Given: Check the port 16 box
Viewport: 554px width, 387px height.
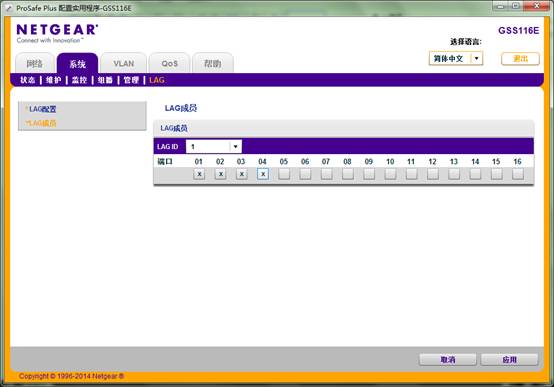Looking at the screenshot, I should (518, 174).
